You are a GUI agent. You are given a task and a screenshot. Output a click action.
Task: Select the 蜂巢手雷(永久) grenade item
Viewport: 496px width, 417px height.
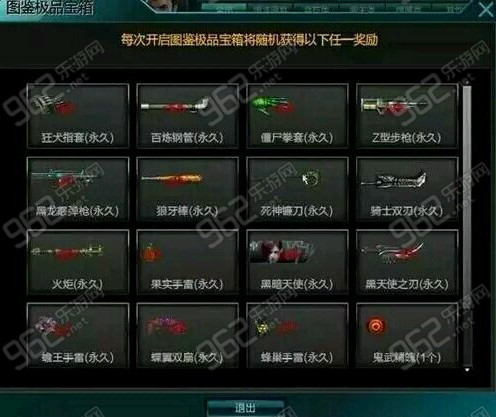point(297,335)
